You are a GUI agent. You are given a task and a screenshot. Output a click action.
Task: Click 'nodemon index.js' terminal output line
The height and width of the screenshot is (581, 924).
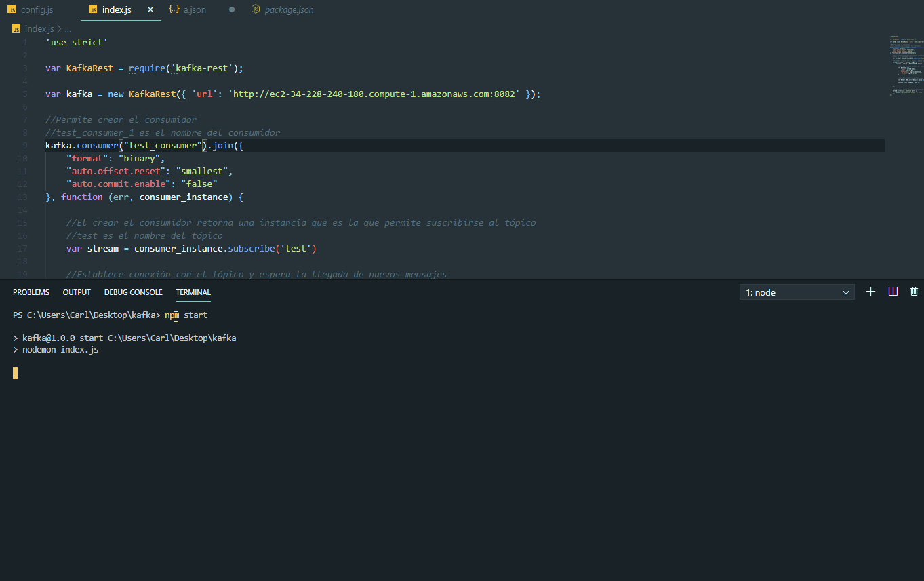(60, 350)
